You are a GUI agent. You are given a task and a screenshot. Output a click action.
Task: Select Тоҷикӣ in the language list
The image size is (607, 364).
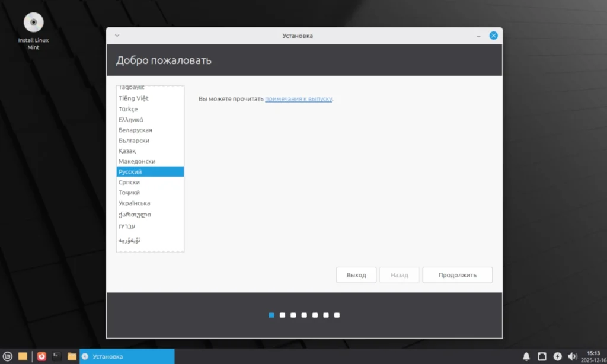[x=150, y=193]
